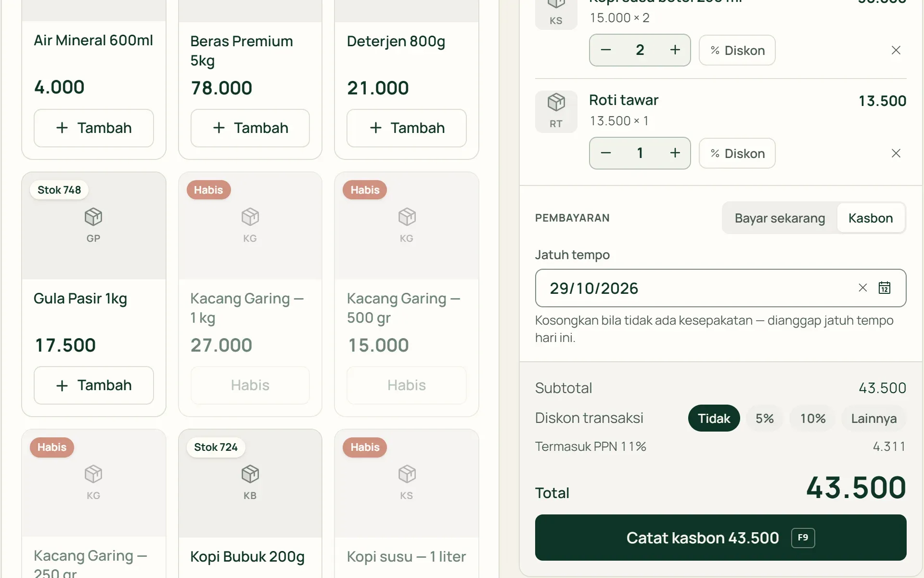
Task: Choose 5% transaction discount
Action: point(764,418)
